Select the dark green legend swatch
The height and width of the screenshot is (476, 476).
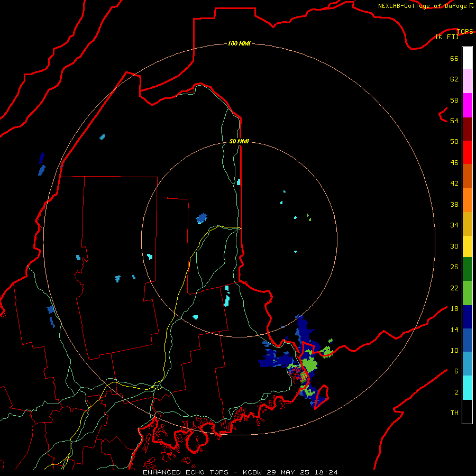467,269
